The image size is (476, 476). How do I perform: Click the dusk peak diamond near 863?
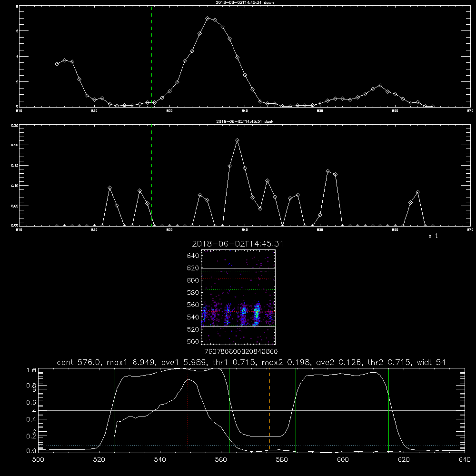click(418, 192)
